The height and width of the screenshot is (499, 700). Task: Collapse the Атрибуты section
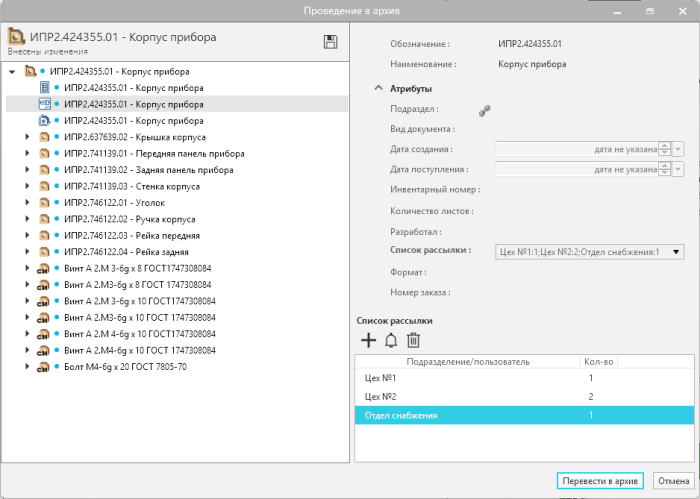pos(379,88)
